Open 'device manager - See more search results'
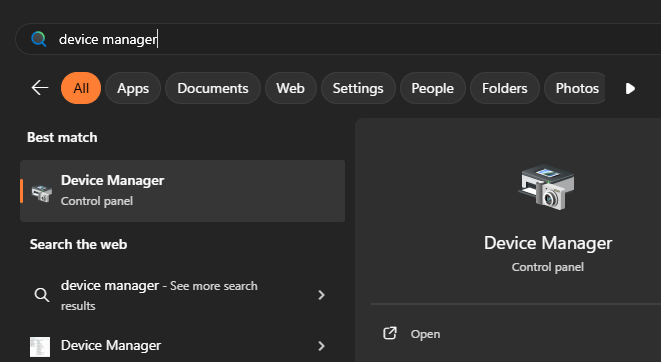This screenshot has height=362, width=661. point(183,295)
